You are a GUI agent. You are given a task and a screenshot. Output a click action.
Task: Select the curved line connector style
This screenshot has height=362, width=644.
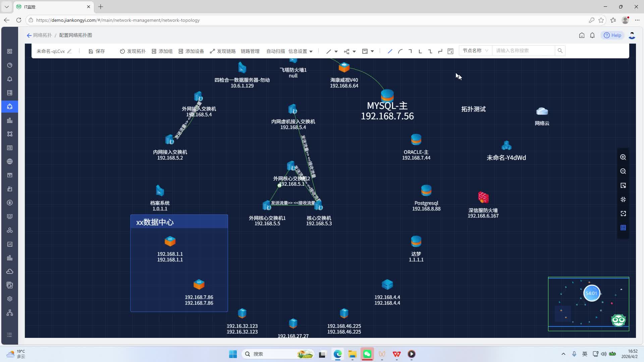pyautogui.click(x=400, y=51)
